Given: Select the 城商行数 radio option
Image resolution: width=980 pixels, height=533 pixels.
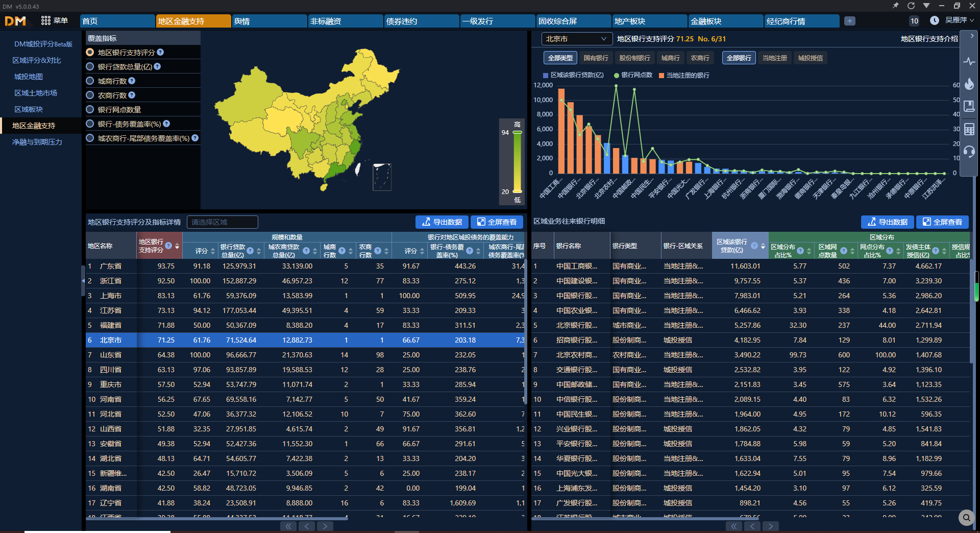Looking at the screenshot, I should pyautogui.click(x=90, y=81).
